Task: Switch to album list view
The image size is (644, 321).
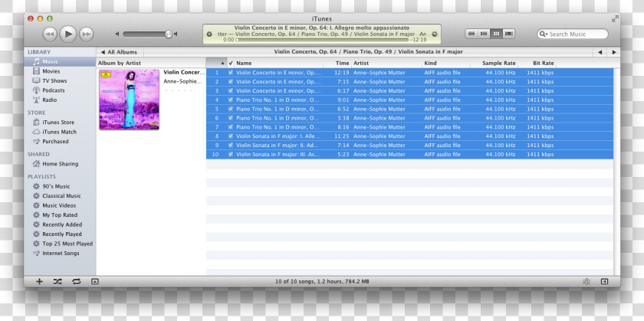Action: coord(484,34)
